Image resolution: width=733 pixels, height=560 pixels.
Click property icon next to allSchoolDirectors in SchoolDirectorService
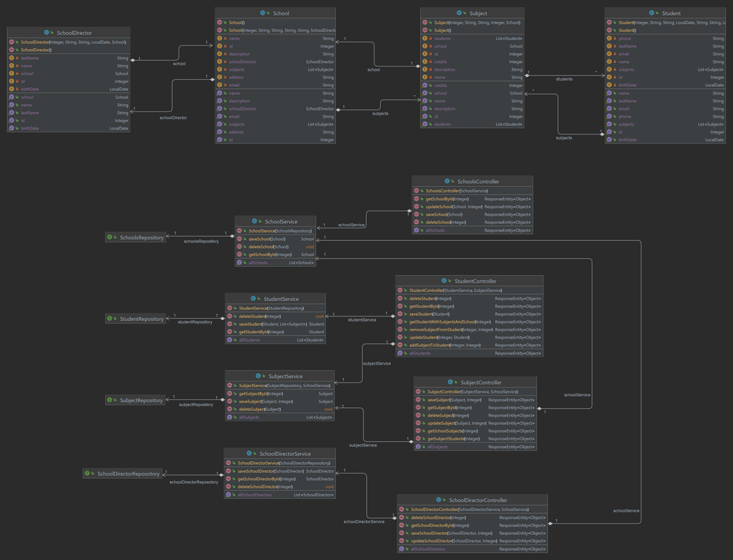[228, 495]
